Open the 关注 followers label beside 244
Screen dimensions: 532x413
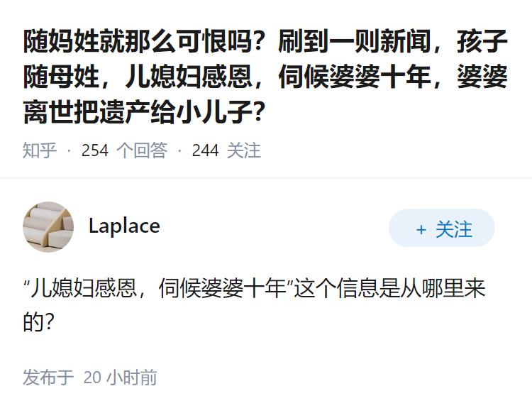tap(244, 150)
